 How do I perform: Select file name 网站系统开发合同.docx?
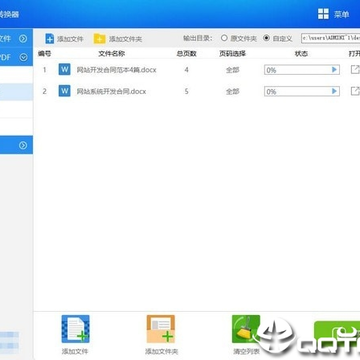point(111,91)
